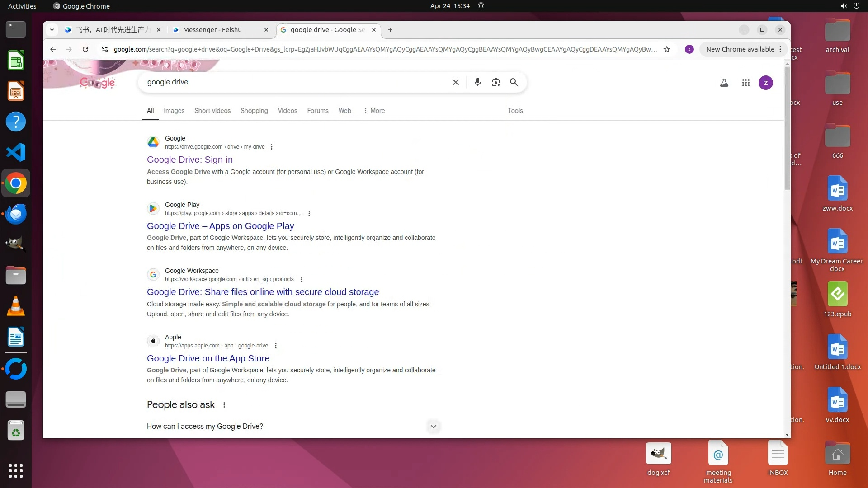This screenshot has width=868, height=488.
Task: Open Search Labs flask icon
Action: [724, 83]
